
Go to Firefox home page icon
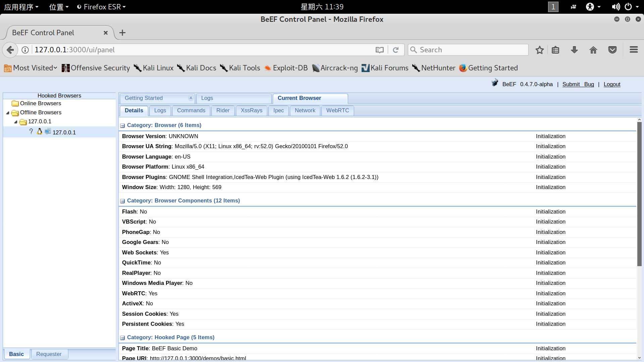coord(593,50)
